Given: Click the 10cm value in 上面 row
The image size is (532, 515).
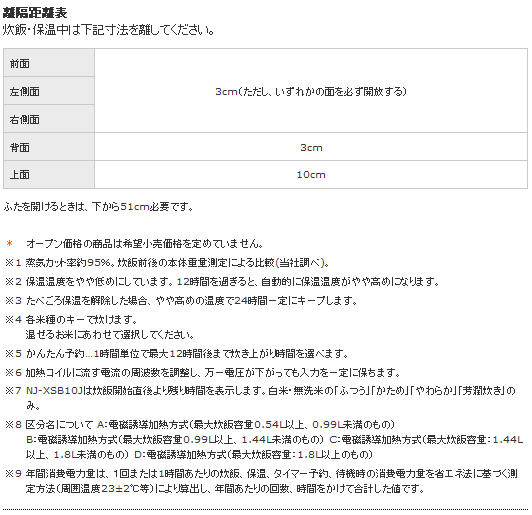Looking at the screenshot, I should 311,175.
